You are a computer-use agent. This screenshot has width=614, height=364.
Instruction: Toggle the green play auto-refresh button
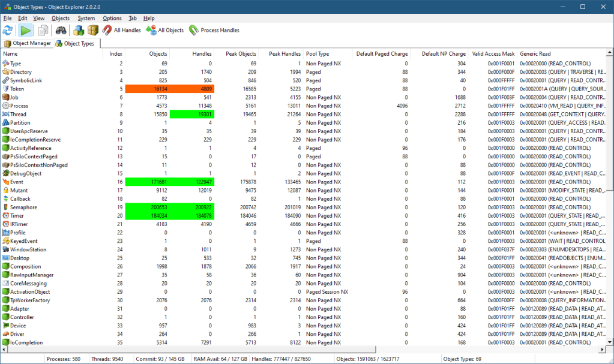(25, 30)
